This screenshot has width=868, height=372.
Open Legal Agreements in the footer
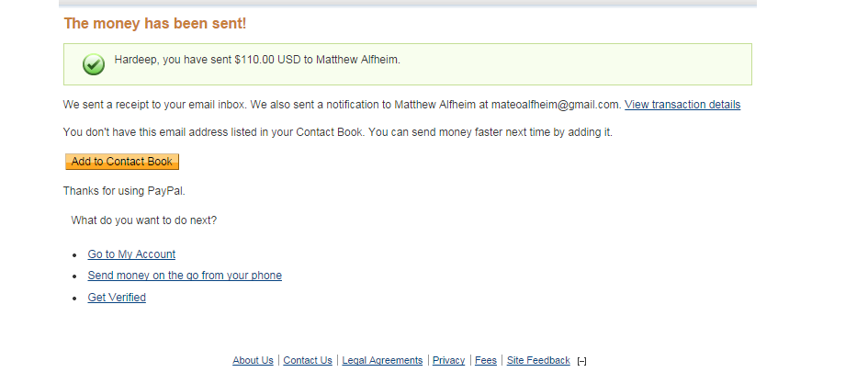[x=382, y=360]
